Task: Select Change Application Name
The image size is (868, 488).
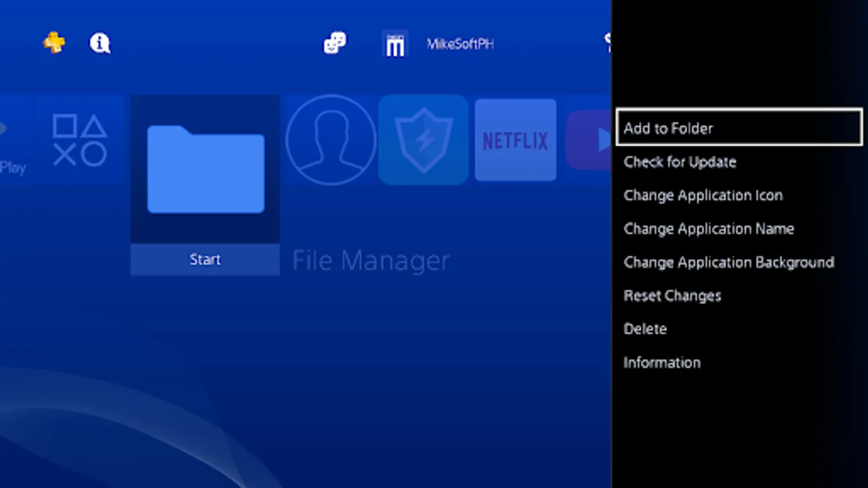Action: (x=709, y=229)
